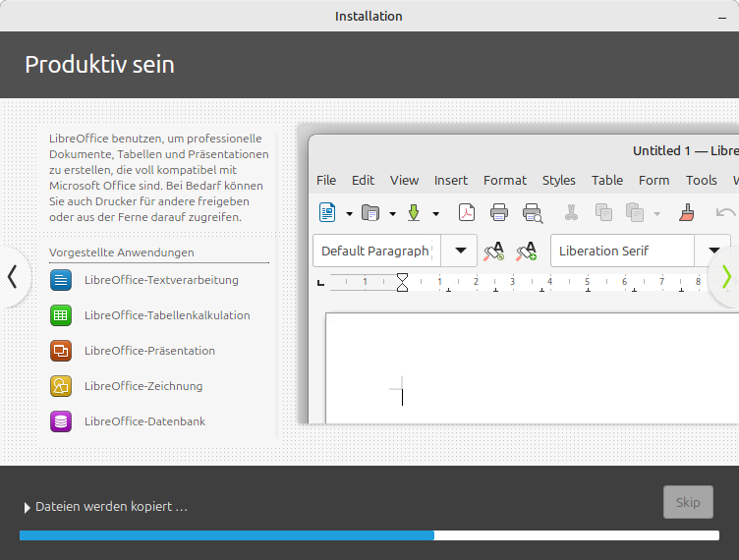Open the Tools menu
739x560 pixels.
point(702,181)
